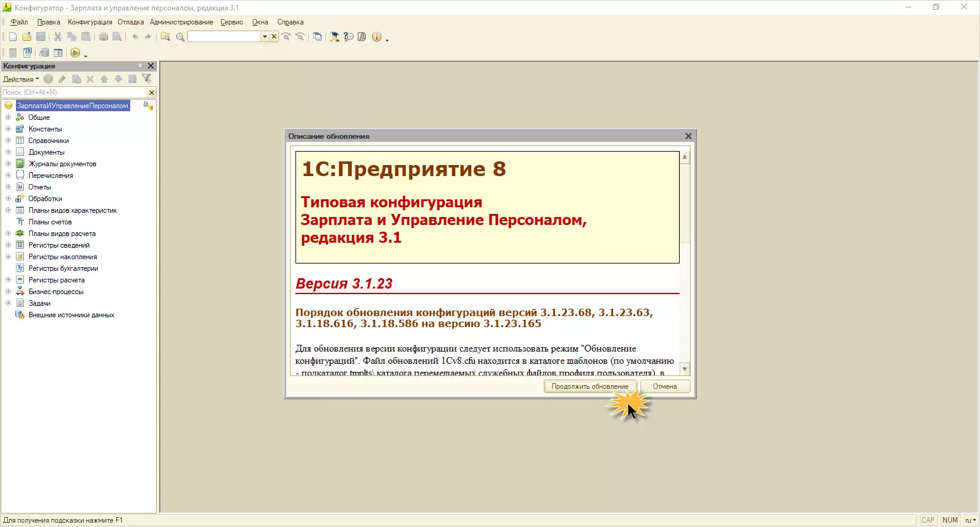Open the Правка menu
The width and height of the screenshot is (980, 527).
coord(48,22)
